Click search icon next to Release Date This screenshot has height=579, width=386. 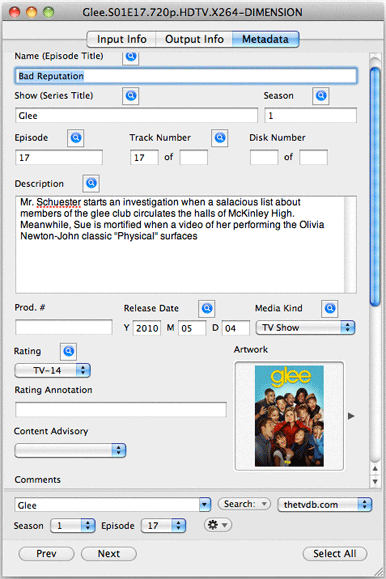tap(207, 309)
